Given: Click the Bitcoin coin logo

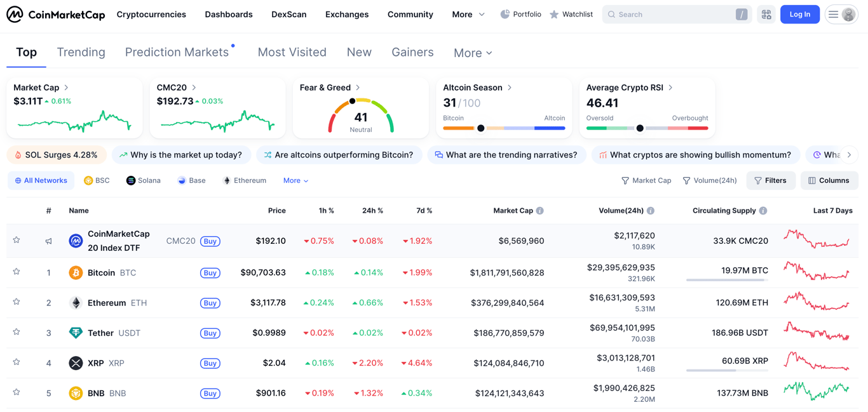Looking at the screenshot, I should click(76, 273).
